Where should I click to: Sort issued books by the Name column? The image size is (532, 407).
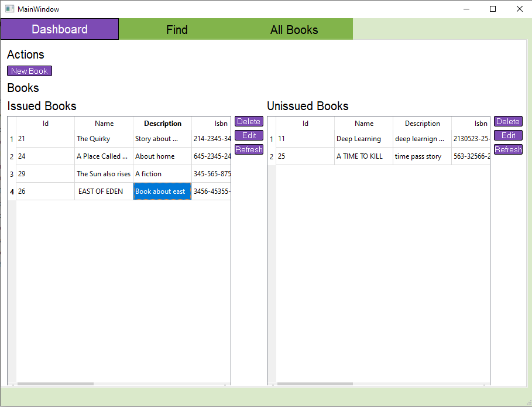coord(104,124)
